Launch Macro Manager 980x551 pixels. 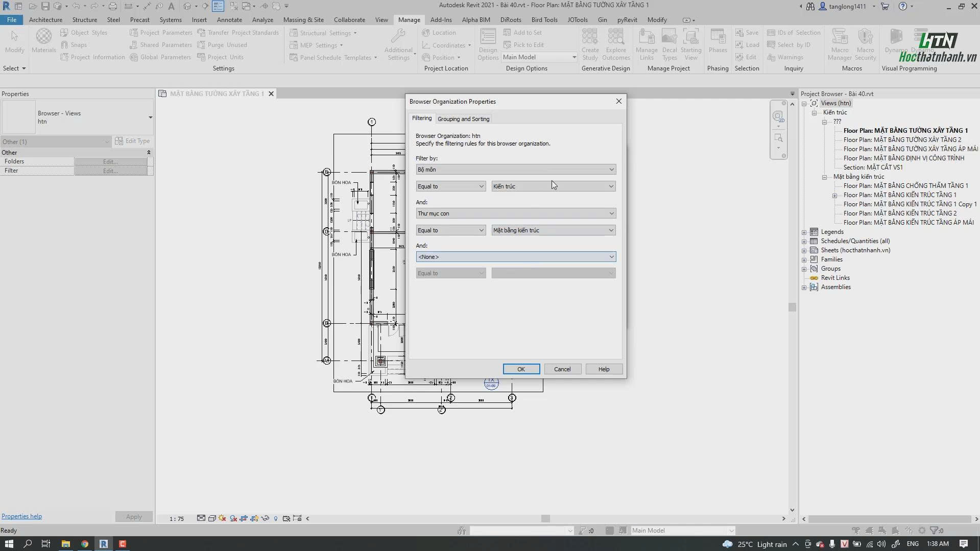840,44
